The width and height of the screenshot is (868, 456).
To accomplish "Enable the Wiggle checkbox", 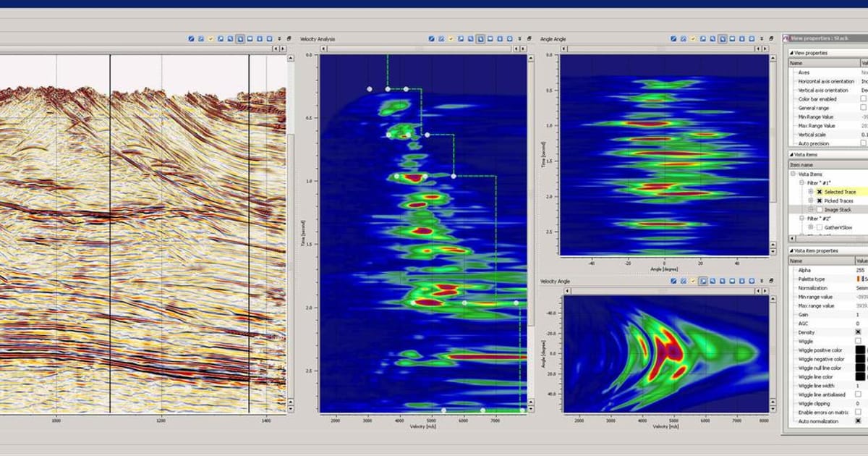I will point(859,340).
